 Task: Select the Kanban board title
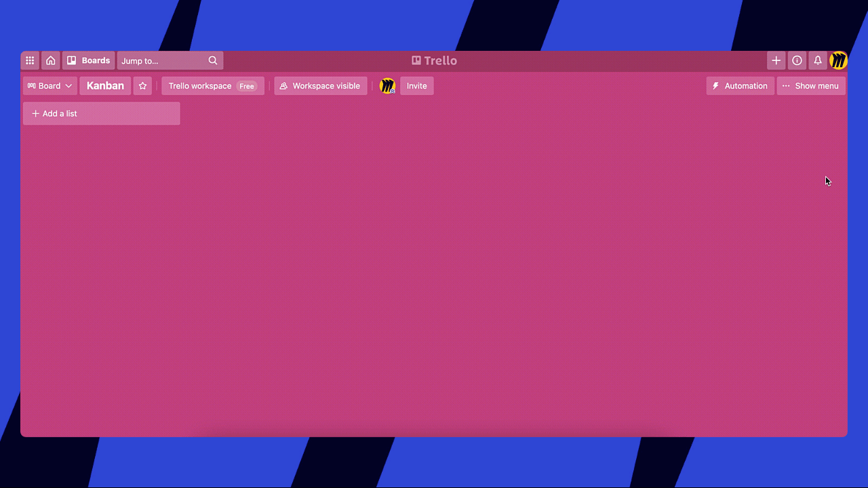104,85
